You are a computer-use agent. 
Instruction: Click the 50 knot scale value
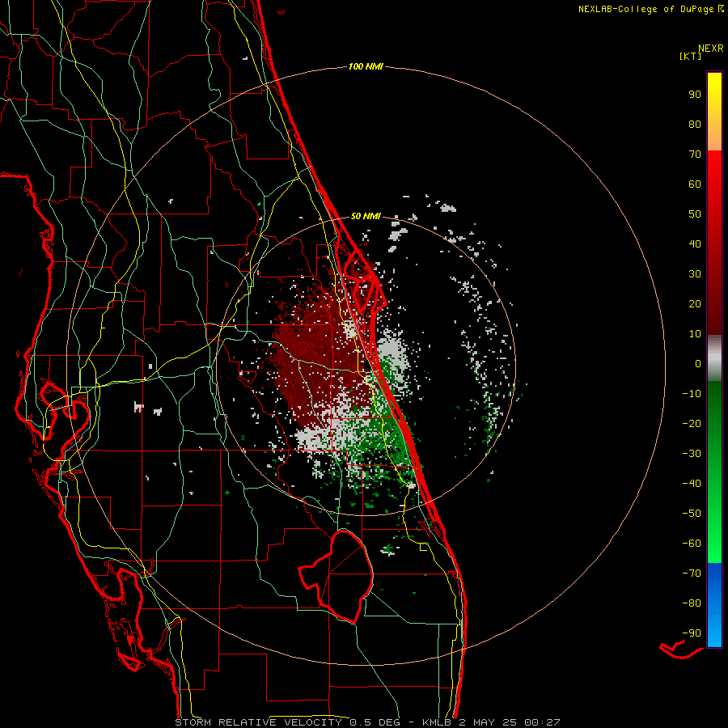(x=695, y=214)
